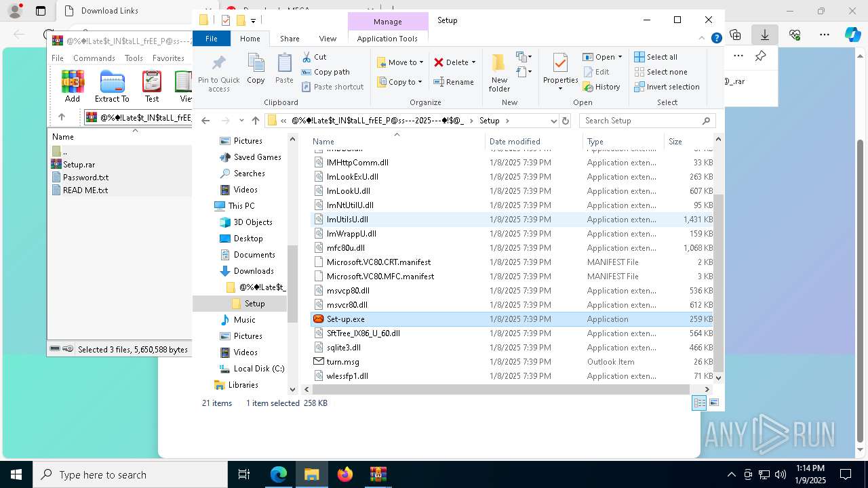
Task: Select Downloads in navigation tree
Action: (x=254, y=271)
